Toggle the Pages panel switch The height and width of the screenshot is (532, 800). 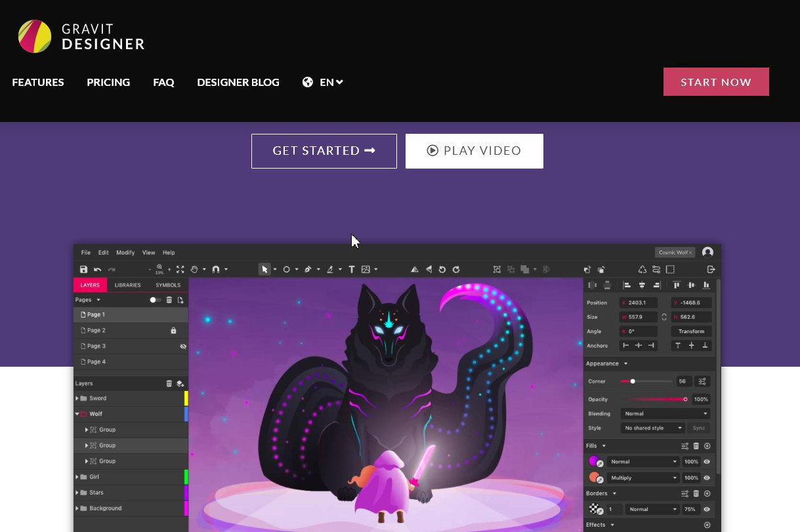pos(156,300)
